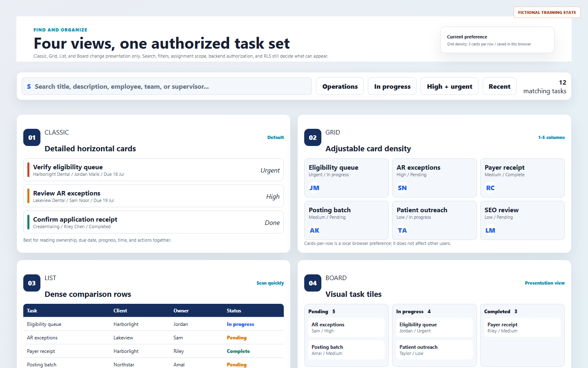Click the Urgent priority label

click(270, 171)
